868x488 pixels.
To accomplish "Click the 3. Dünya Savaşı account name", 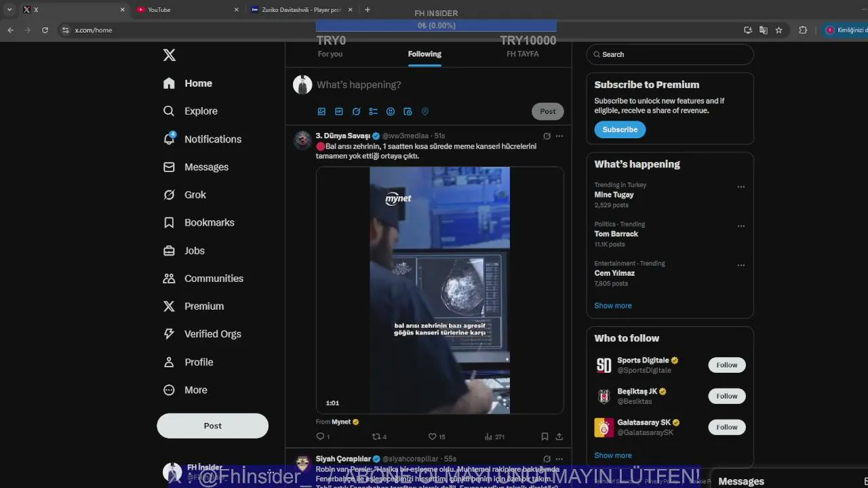I will coord(343,136).
